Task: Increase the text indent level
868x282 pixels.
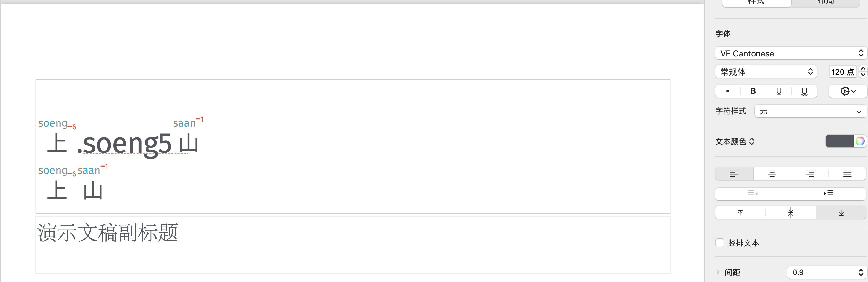Action: click(828, 194)
